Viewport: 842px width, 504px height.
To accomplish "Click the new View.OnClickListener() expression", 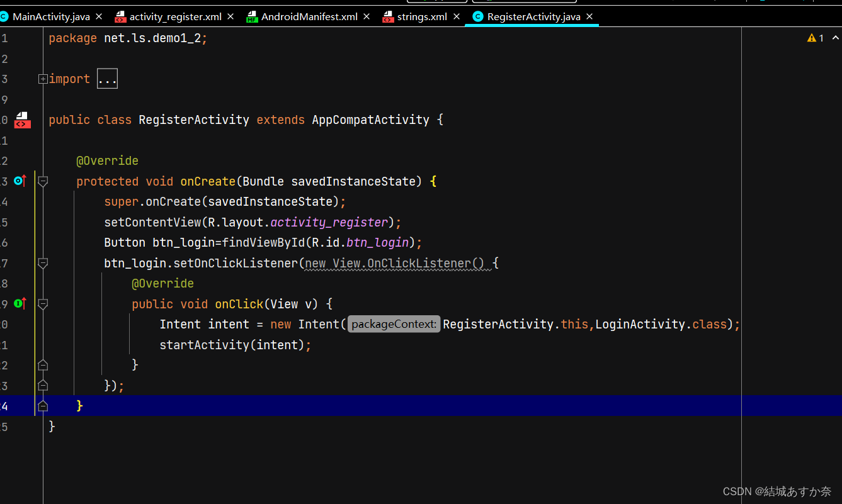I will [x=395, y=263].
